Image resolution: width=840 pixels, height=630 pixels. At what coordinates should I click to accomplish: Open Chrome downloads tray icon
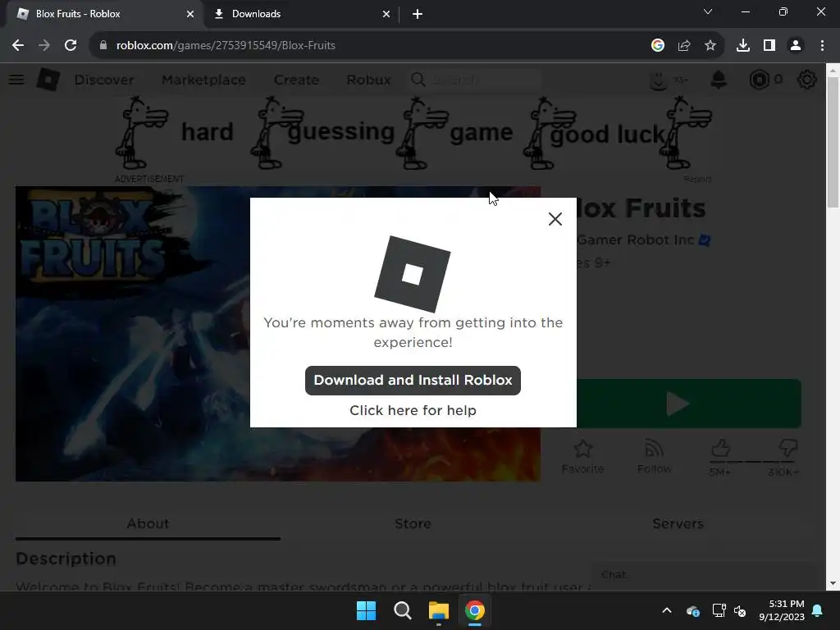(x=743, y=46)
